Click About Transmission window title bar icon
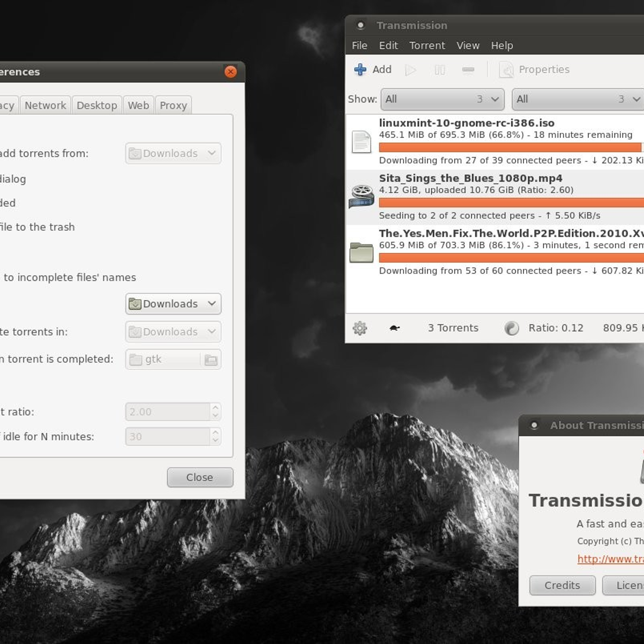The width and height of the screenshot is (644, 644). point(534,425)
